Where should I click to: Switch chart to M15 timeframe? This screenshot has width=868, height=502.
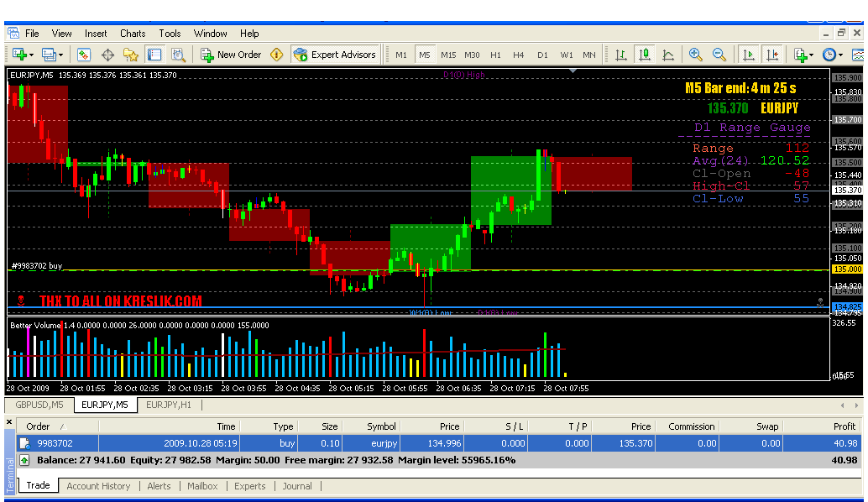tap(448, 55)
